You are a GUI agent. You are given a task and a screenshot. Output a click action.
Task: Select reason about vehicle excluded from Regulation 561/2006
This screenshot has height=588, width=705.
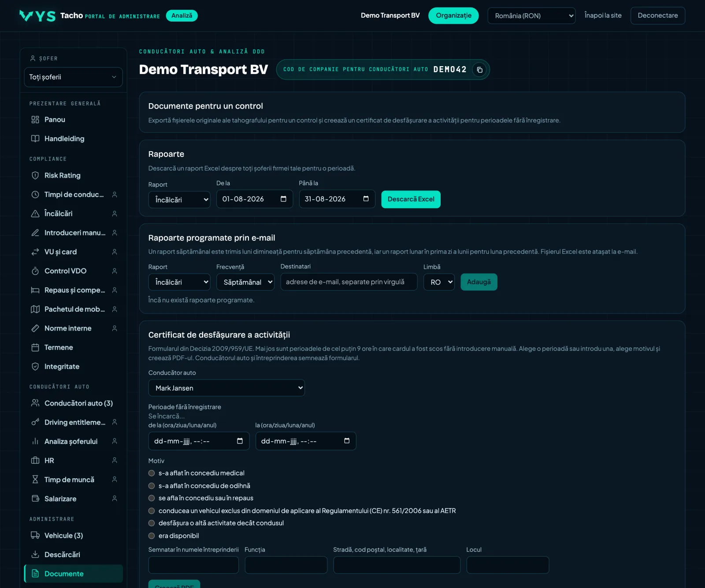click(x=152, y=511)
